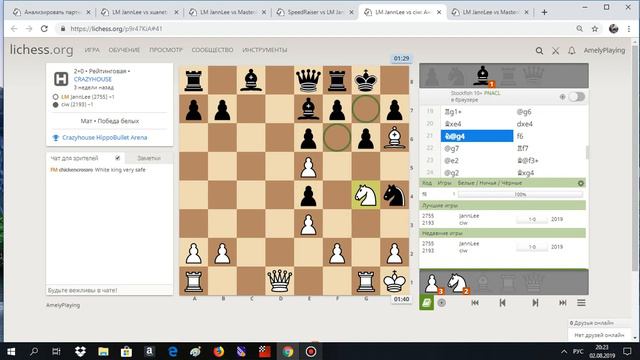Open ПРОСМОТР menu
Image resolution: width=640 pixels, height=360 pixels.
[x=166, y=50]
